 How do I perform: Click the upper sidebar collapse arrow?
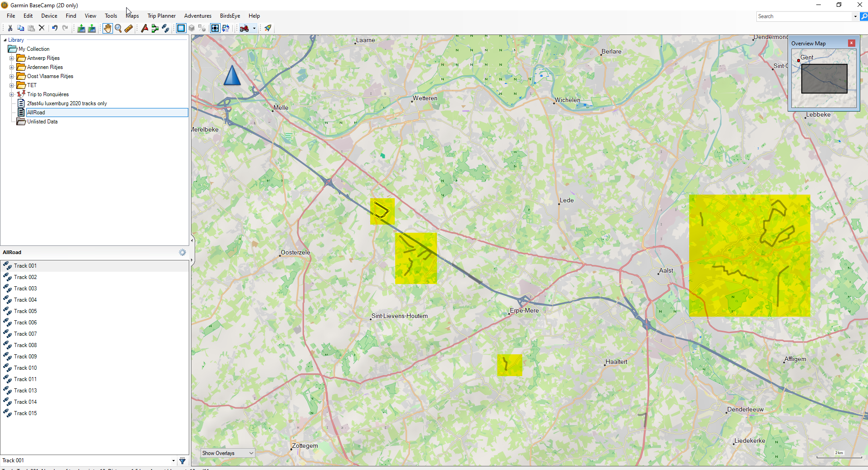[192, 240]
